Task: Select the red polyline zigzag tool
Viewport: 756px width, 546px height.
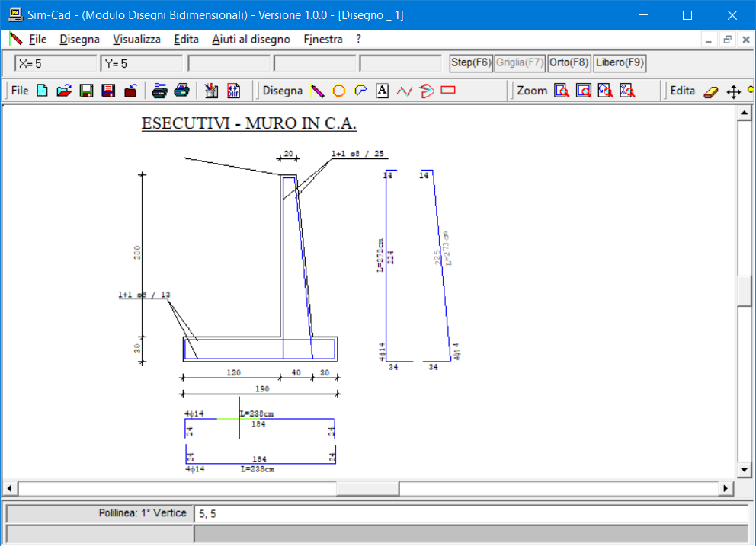Action: [x=405, y=91]
